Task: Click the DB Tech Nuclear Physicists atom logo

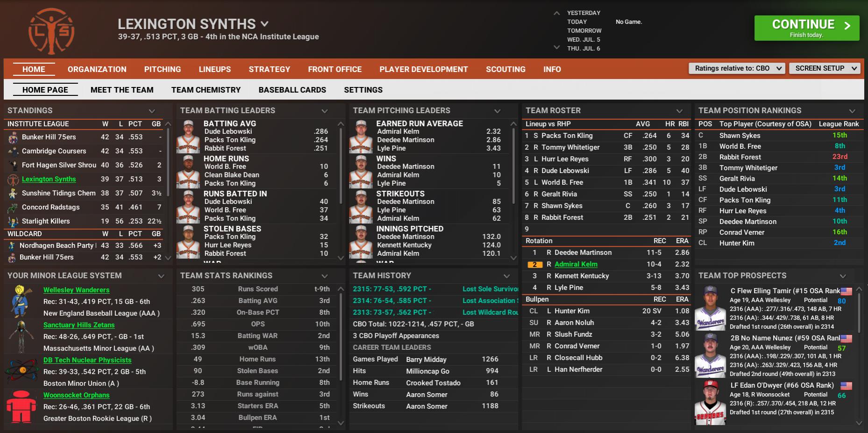Action: click(x=21, y=371)
